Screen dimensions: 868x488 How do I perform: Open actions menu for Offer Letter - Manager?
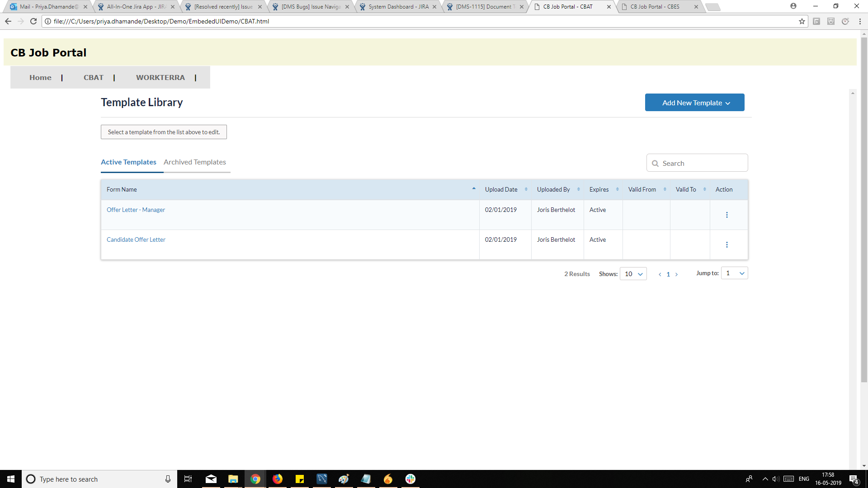[x=726, y=215]
